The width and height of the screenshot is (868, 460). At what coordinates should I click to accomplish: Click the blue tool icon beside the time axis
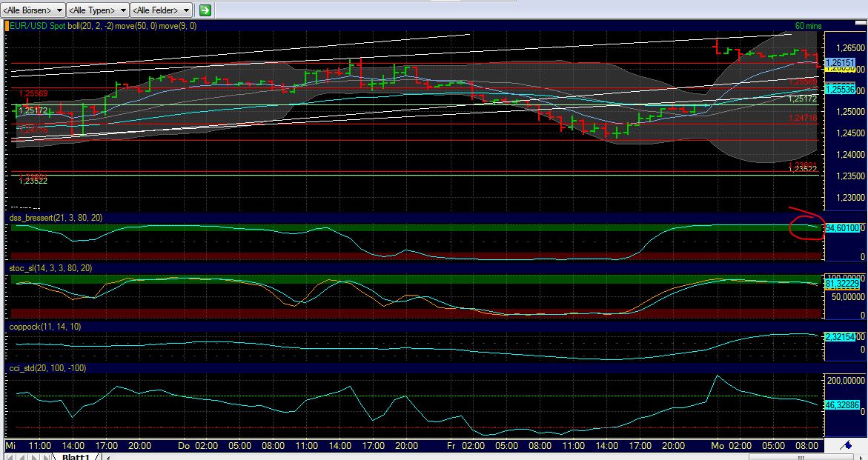tap(845, 445)
